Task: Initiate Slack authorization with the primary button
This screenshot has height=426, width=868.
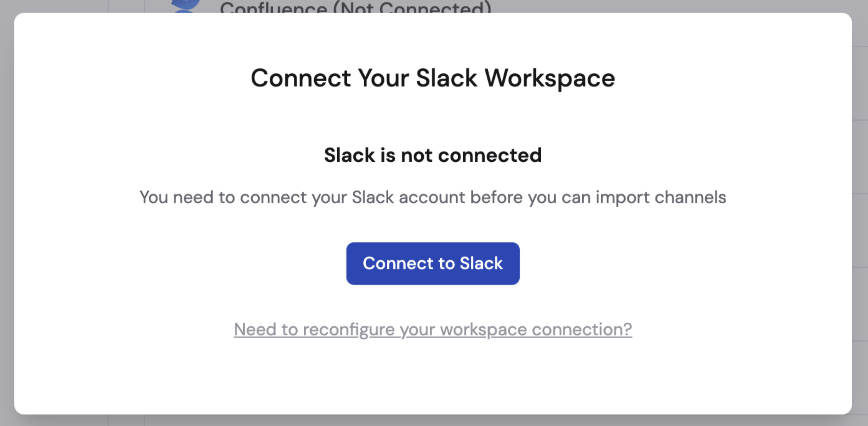Action: (433, 264)
